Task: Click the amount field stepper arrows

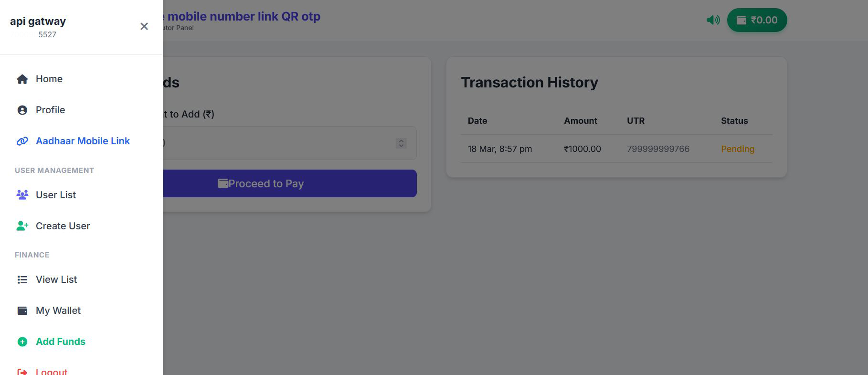Action: (401, 143)
